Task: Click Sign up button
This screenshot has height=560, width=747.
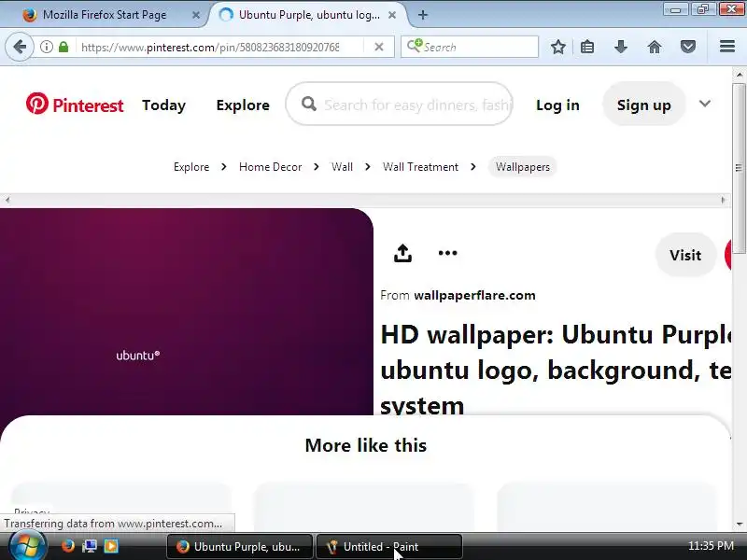Action: (644, 105)
